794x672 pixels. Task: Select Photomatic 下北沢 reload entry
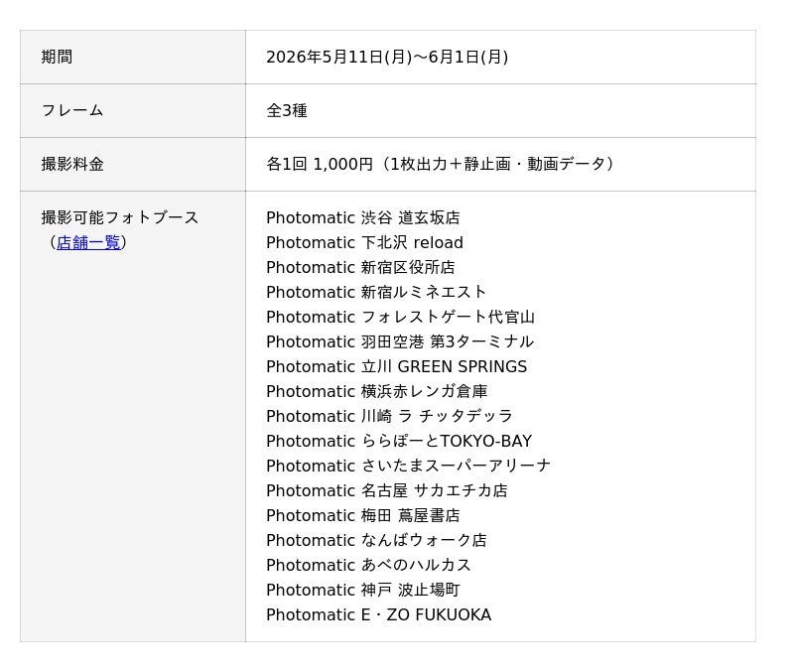pos(364,242)
